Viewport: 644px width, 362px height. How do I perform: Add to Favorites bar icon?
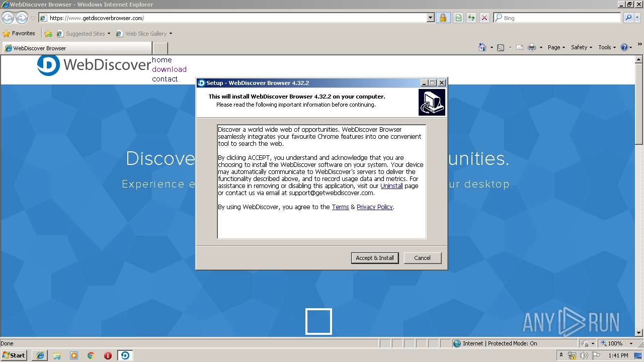(x=48, y=34)
